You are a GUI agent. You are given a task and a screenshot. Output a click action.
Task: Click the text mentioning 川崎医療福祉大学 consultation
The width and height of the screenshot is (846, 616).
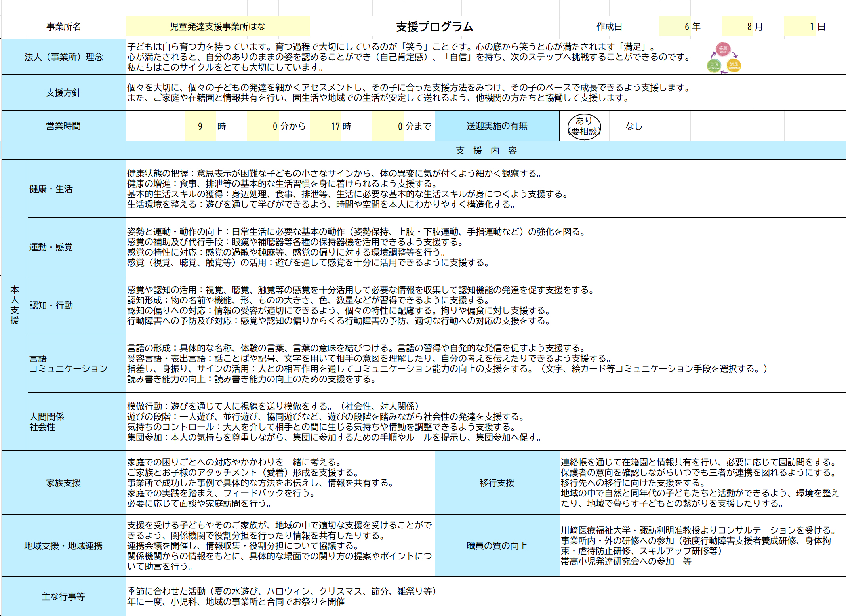tap(699, 530)
